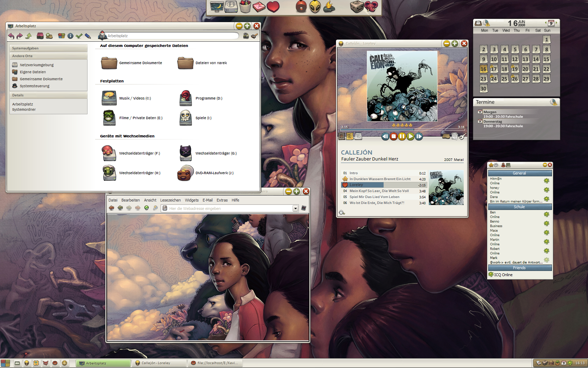The height and width of the screenshot is (368, 588).
Task: Play track with green button
Action: (x=410, y=136)
